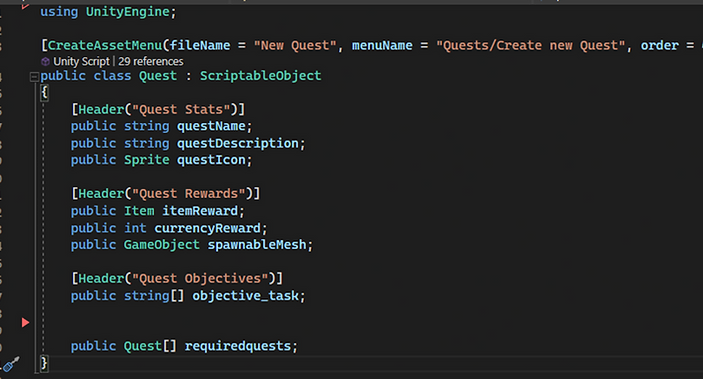Click the ScriptableObject base class

(x=260, y=76)
